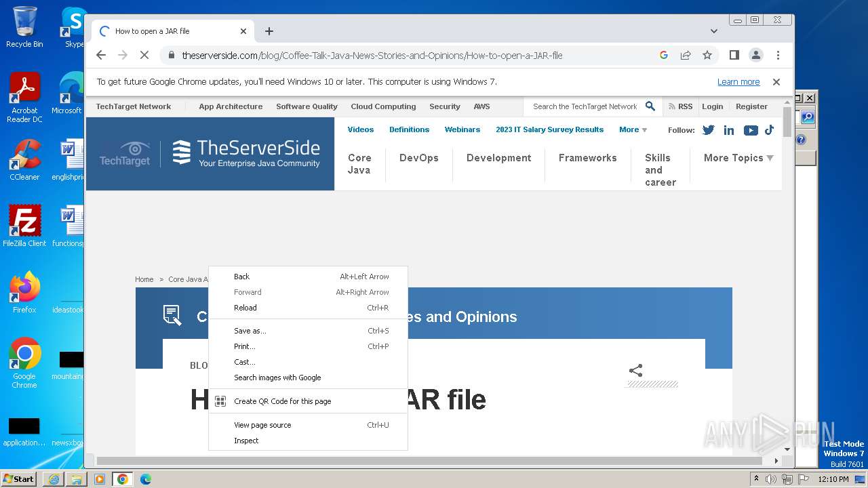The image size is (868, 488).
Task: Click the TechTarget search magnifier icon
Action: coord(650,106)
